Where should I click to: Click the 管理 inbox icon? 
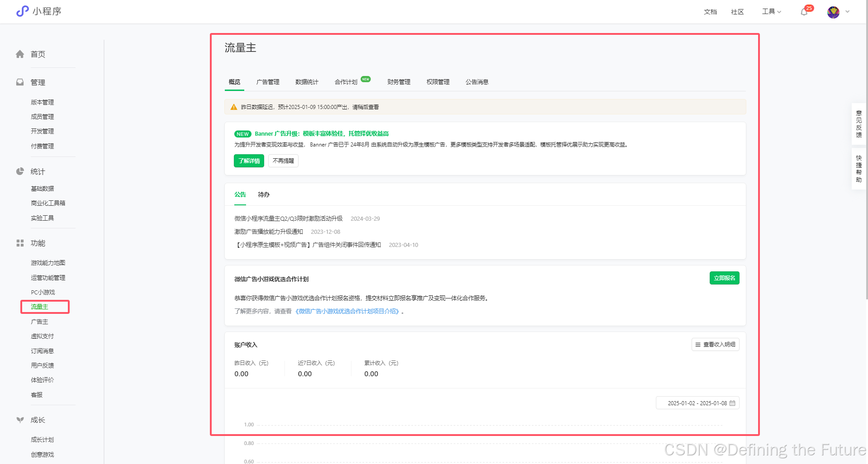click(x=20, y=82)
